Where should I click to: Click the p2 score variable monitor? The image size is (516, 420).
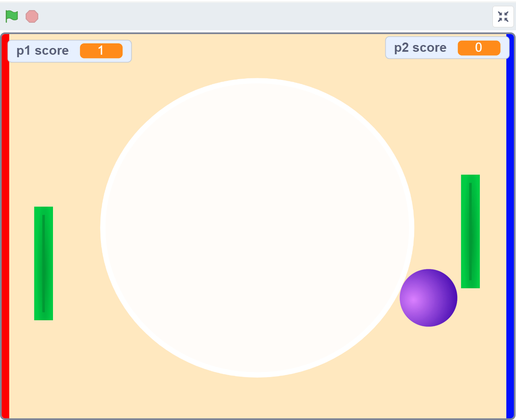447,48
